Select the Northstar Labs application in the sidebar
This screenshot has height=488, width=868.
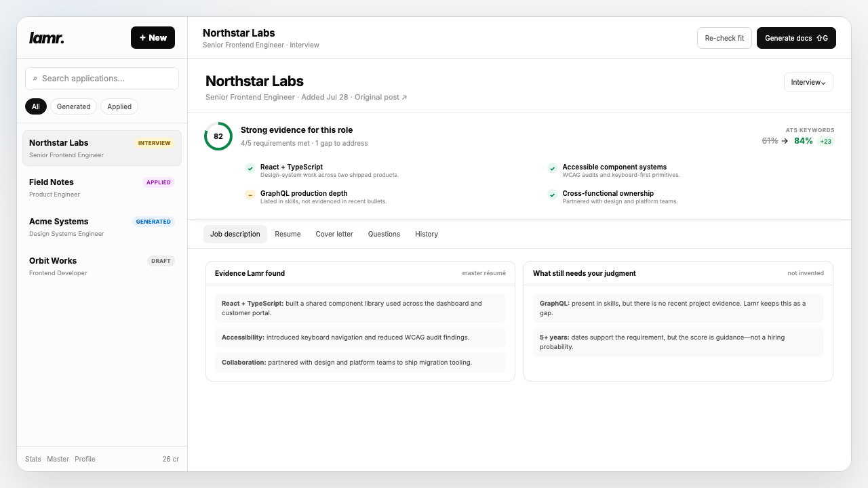pos(102,148)
